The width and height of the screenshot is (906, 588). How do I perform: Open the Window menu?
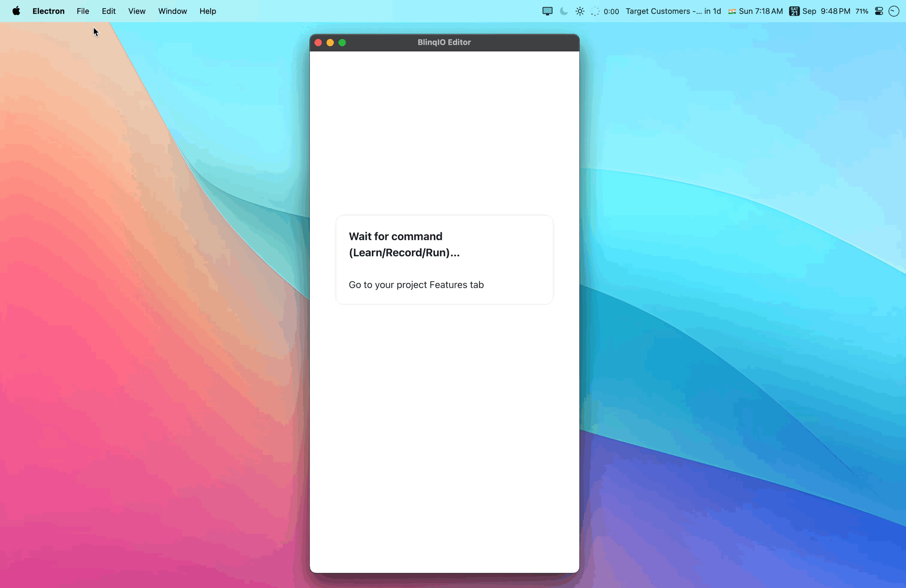pos(173,11)
